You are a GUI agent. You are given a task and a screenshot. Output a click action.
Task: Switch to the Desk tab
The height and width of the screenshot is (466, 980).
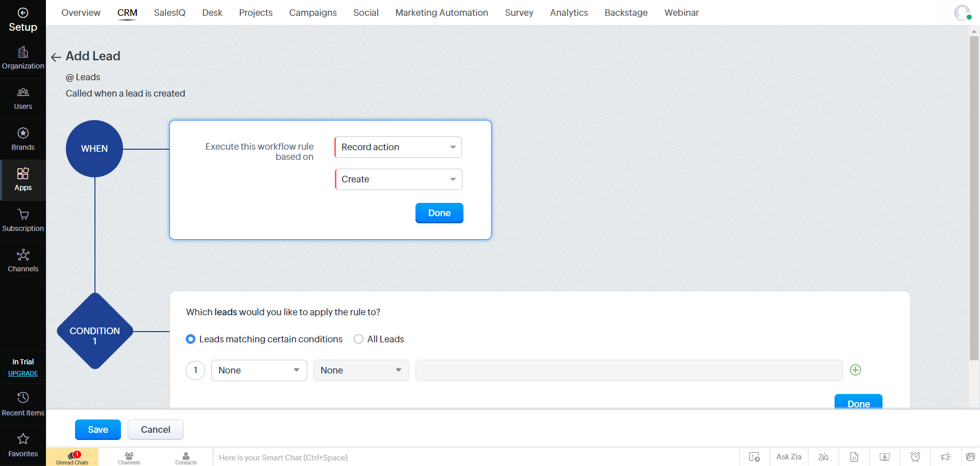pos(212,13)
